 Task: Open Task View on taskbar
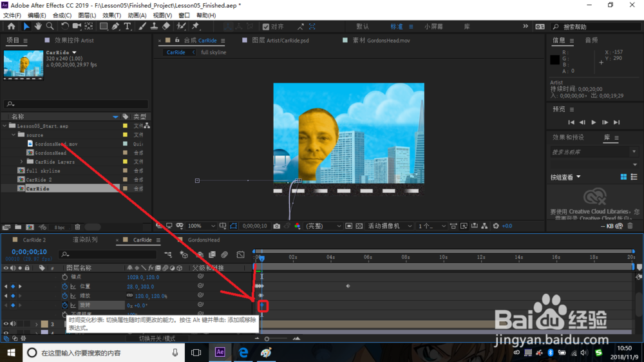coord(196,352)
